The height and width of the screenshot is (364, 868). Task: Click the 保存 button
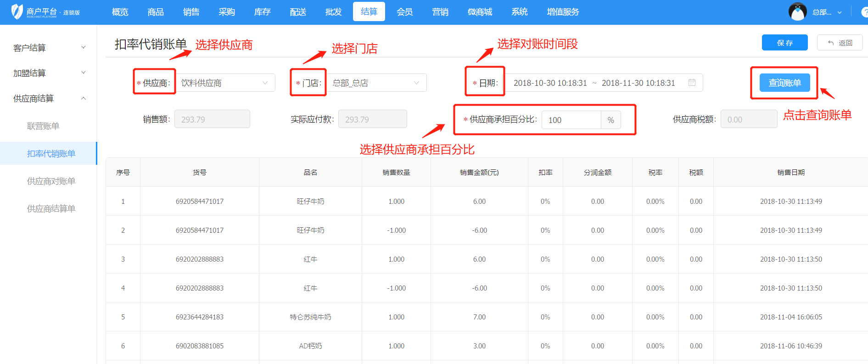coord(784,43)
